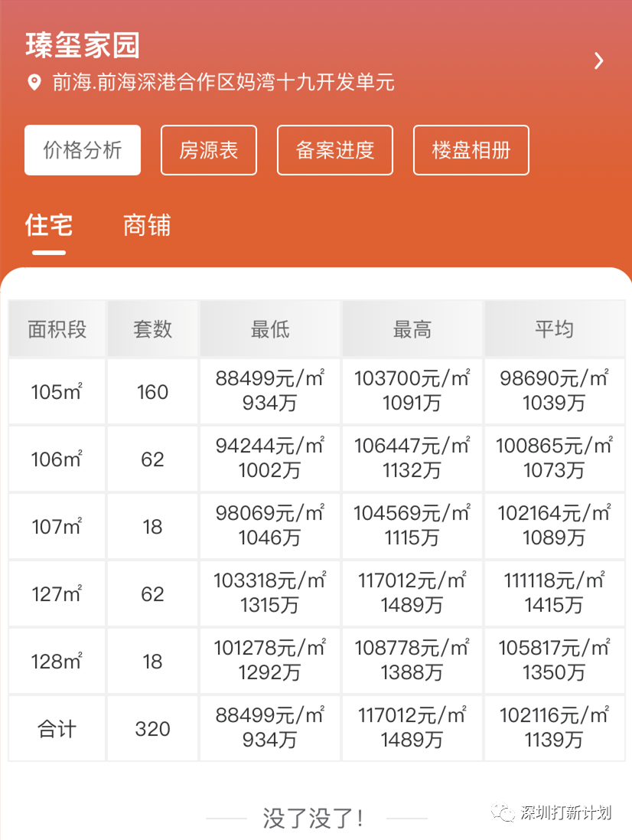Screen dimensions: 632x840
Task: Tap the average price 111118元/㎡ cell
Action: tap(555, 594)
